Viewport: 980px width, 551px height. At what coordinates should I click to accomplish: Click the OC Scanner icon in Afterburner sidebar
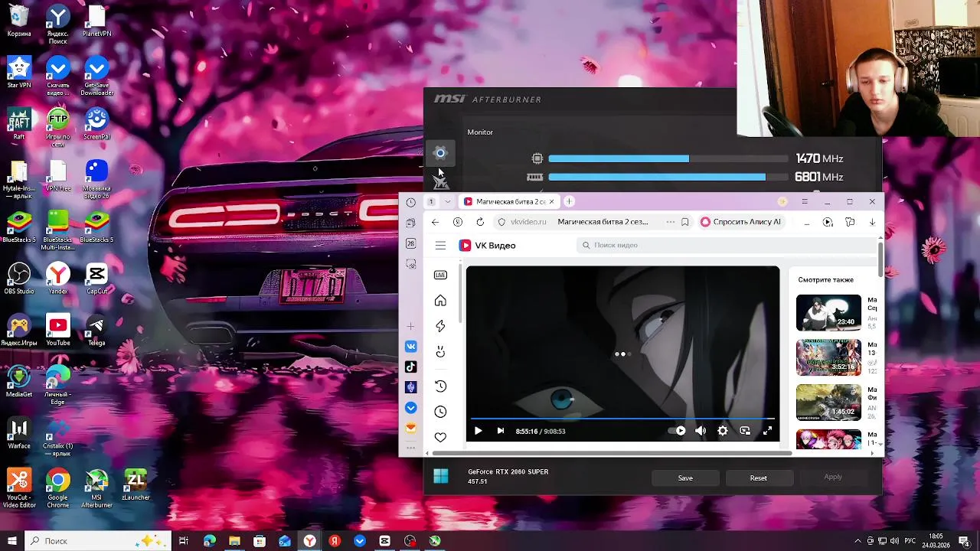pyautogui.click(x=441, y=182)
